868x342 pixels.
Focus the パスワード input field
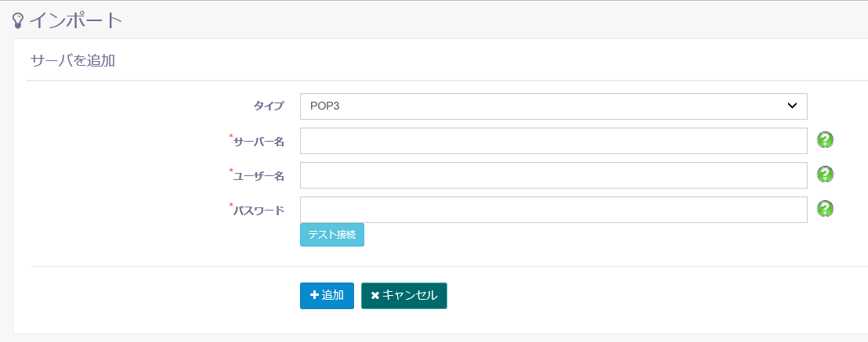point(554,209)
